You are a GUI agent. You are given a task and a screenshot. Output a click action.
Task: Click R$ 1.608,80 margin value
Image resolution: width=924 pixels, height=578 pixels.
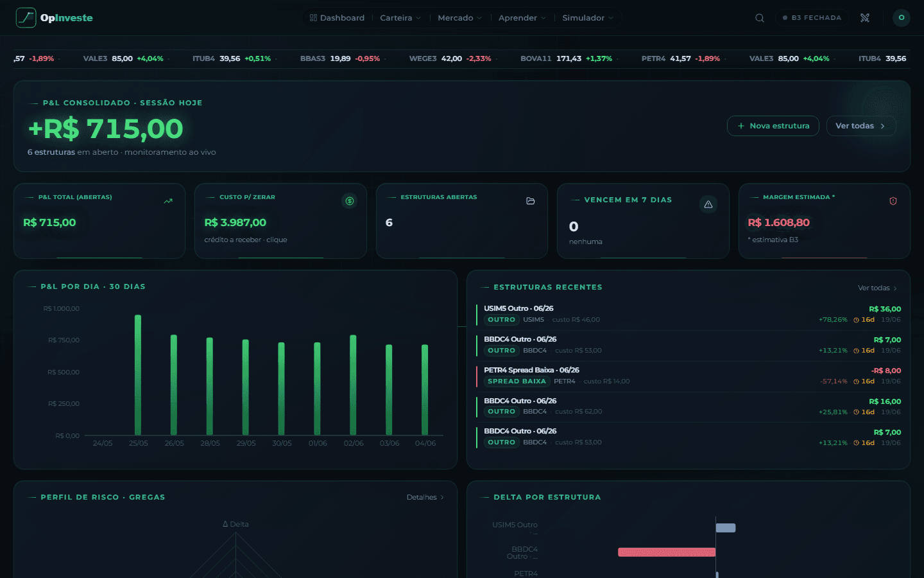pos(778,223)
